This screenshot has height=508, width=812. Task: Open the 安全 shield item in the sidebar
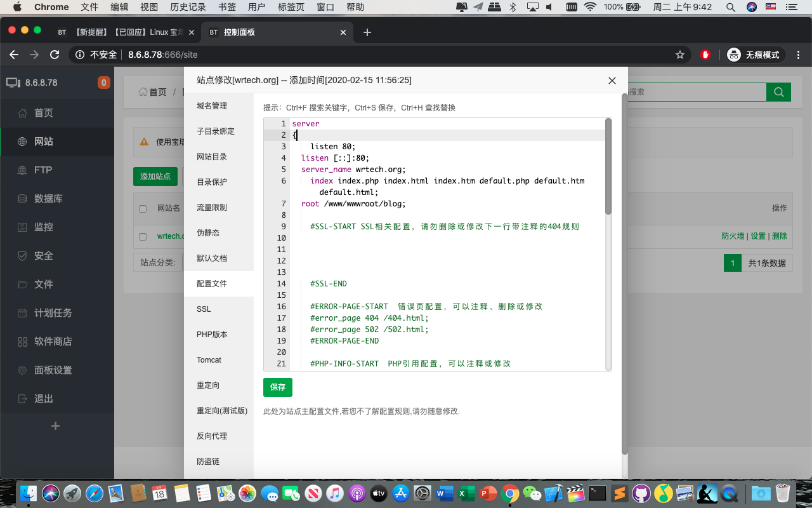pos(23,256)
